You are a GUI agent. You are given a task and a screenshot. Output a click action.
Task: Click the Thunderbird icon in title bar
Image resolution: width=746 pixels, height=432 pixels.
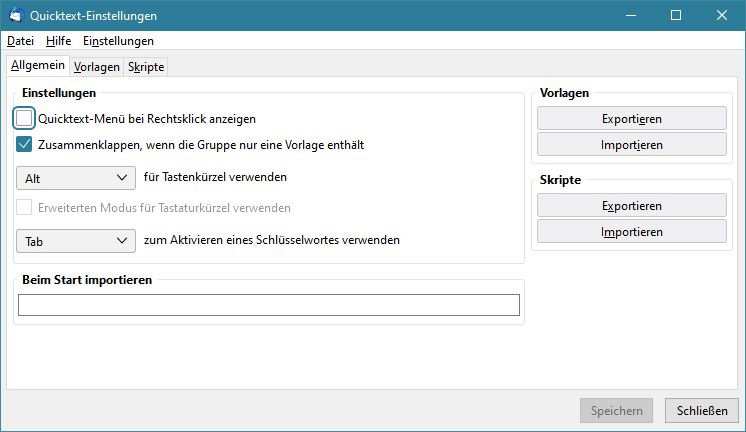coord(16,15)
